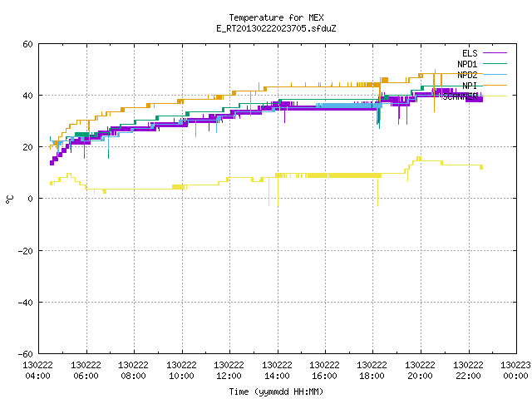
Task: Click the purple ELS curve start near 13°C
Action: (x=52, y=163)
